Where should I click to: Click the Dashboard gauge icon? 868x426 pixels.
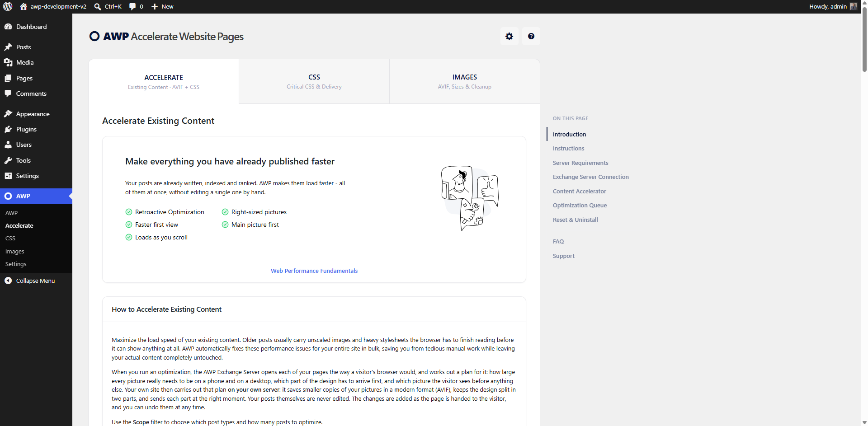point(8,27)
